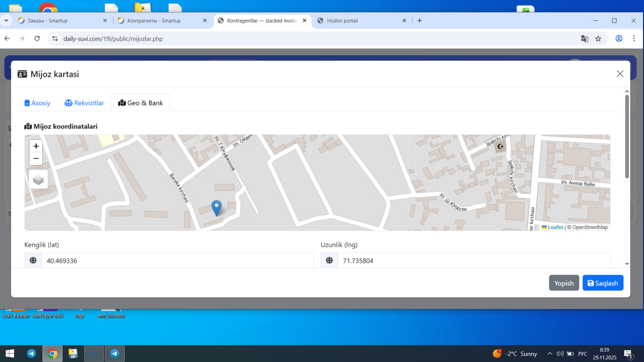Open the Chrome tab search dropdown
This screenshot has width=644, height=362.
[6, 21]
